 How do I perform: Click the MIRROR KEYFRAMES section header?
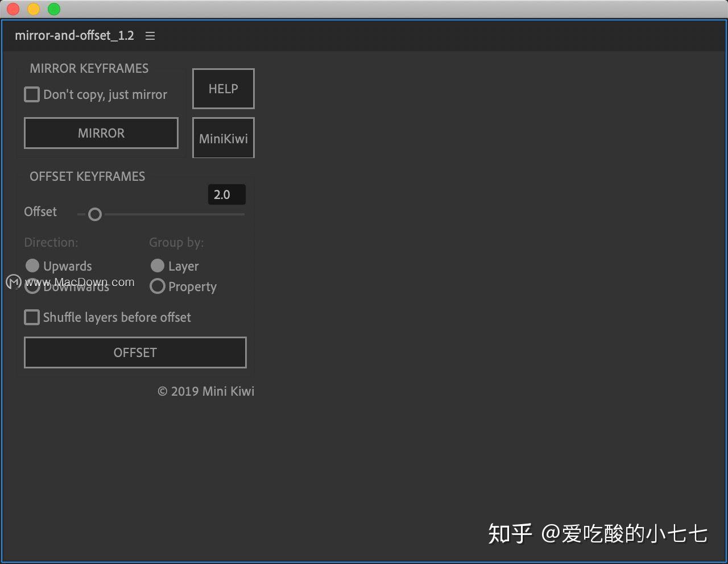(x=89, y=68)
